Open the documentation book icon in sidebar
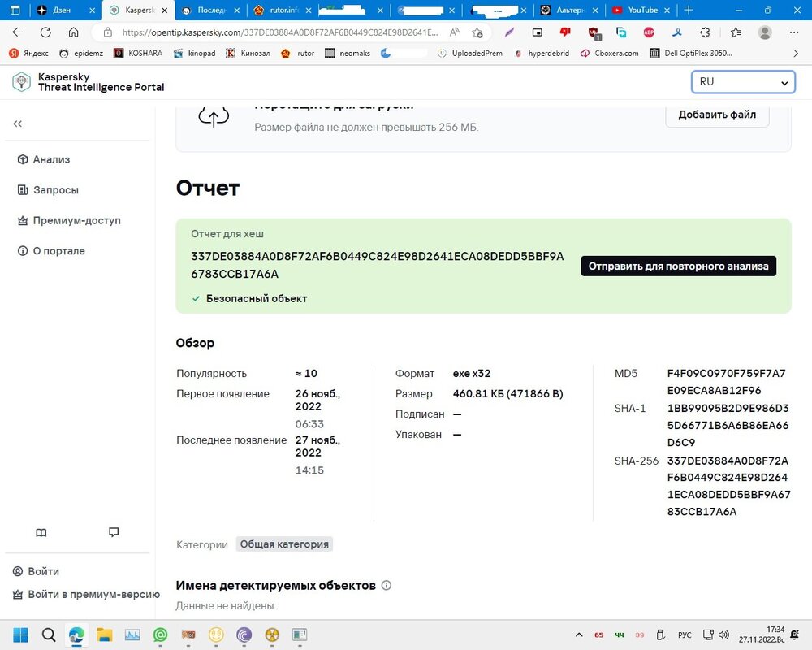The height and width of the screenshot is (650, 812). tap(41, 533)
